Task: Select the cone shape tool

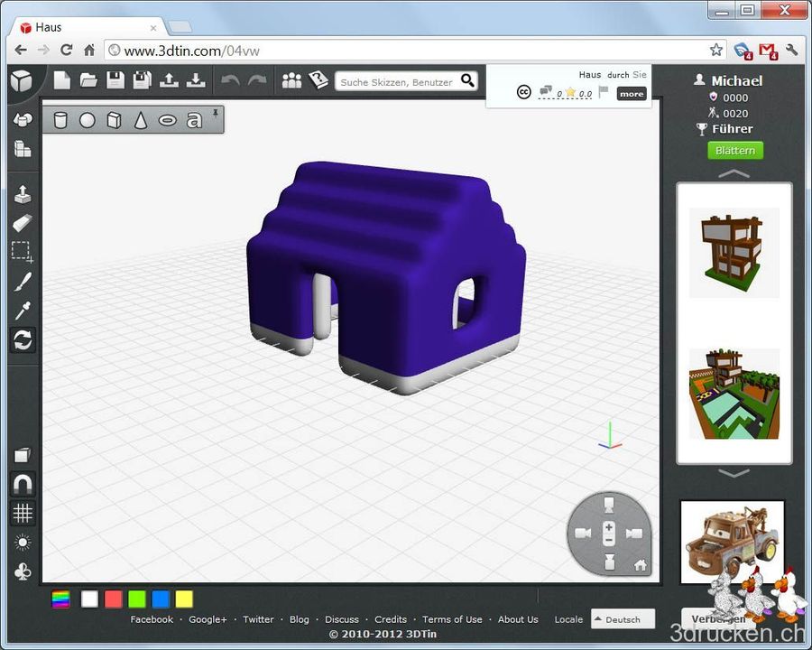Action: [138, 120]
